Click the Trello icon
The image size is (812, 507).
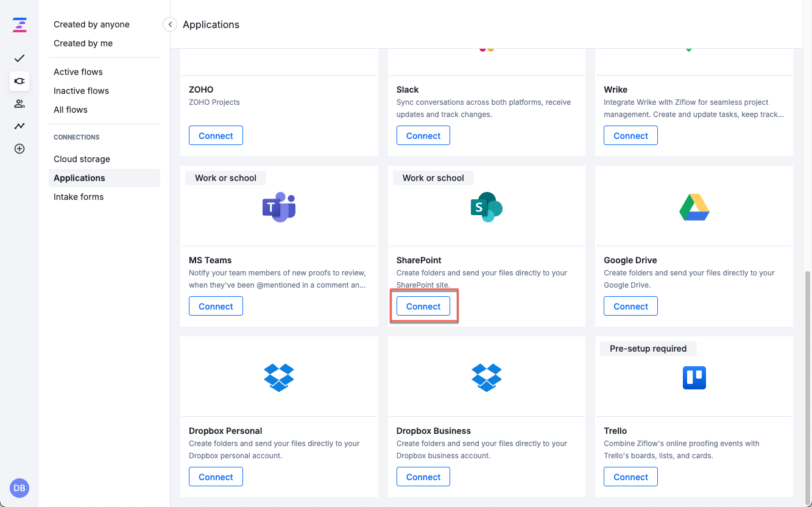[x=693, y=377]
